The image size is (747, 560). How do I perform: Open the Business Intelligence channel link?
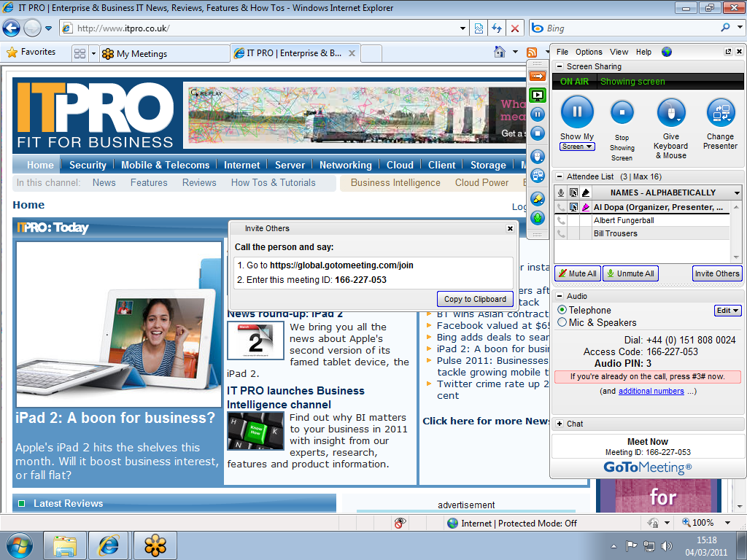click(x=395, y=183)
